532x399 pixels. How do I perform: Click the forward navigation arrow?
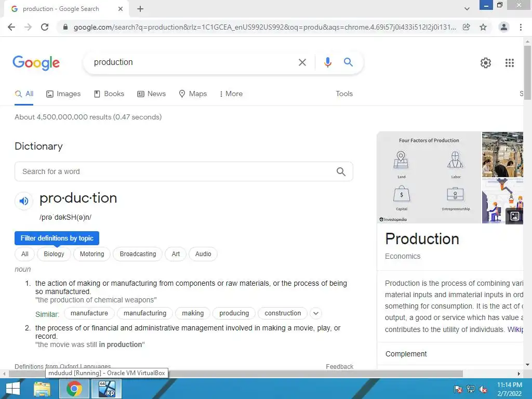(28, 27)
